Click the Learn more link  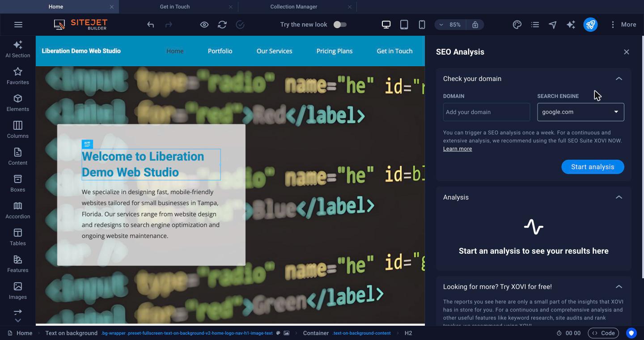(458, 149)
